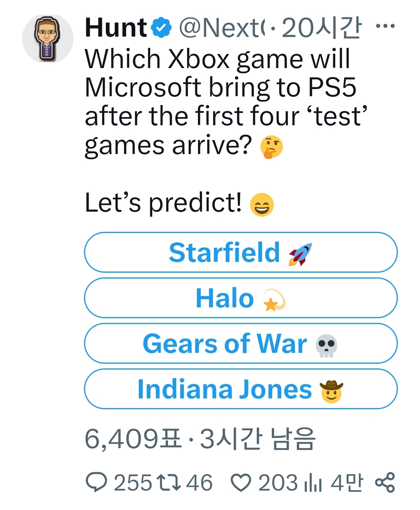420x510 pixels.
Task: Click the 203 likes count
Action: (278, 483)
